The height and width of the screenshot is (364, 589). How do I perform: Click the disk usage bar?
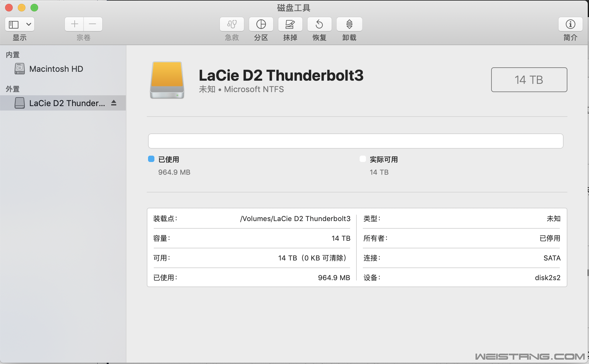pyautogui.click(x=355, y=141)
